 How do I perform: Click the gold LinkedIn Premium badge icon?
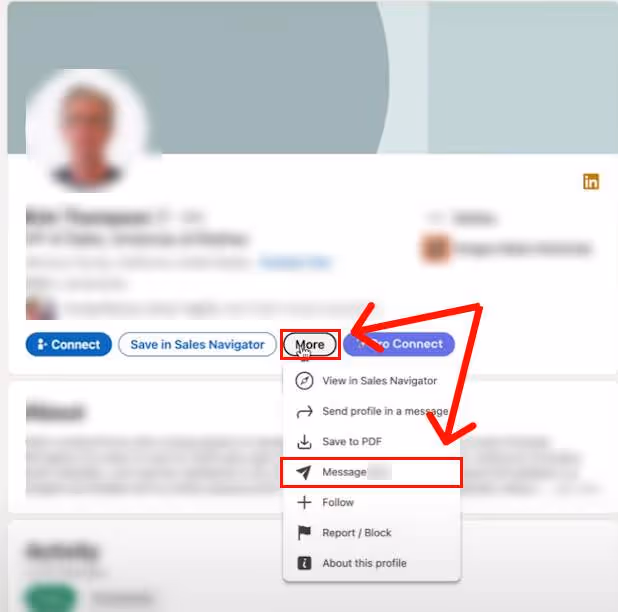tap(591, 182)
